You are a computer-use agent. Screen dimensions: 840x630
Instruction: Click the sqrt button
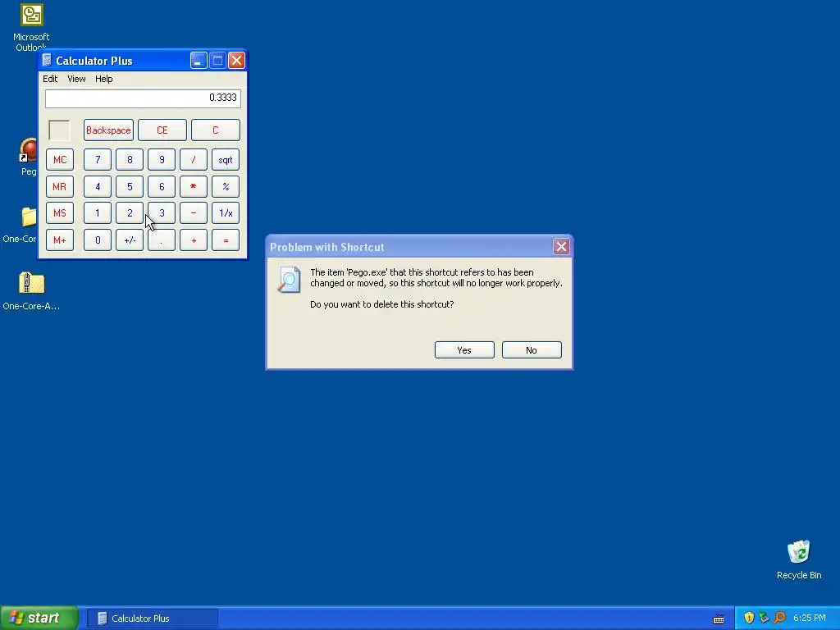(226, 160)
